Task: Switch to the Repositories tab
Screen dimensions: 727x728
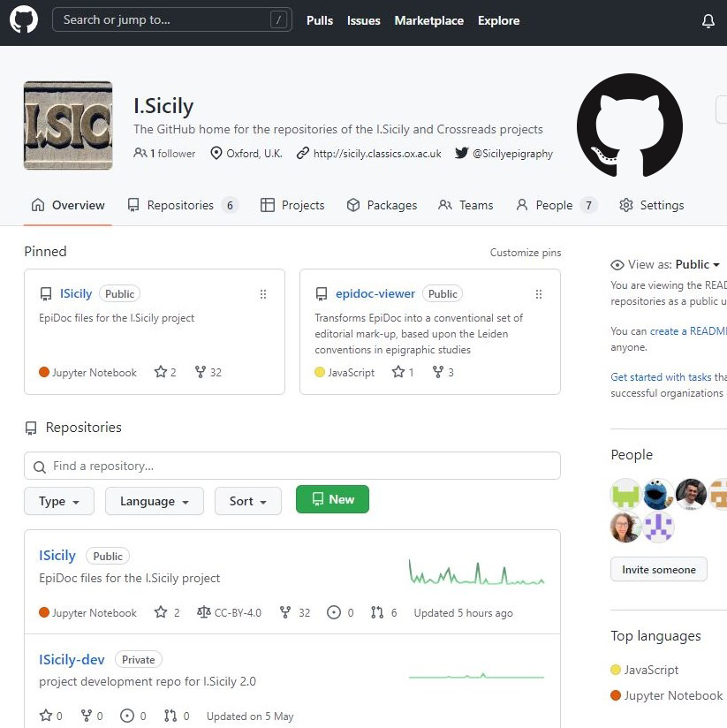Action: (182, 205)
